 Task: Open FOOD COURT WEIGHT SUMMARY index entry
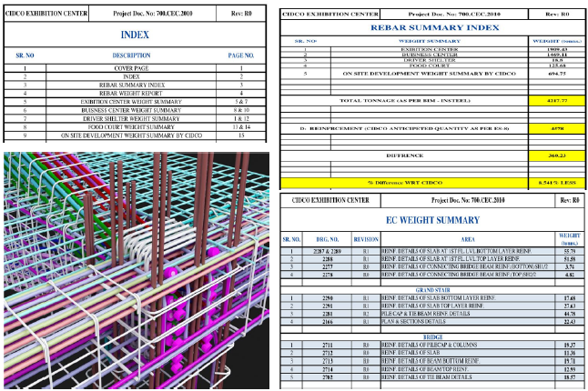tap(135, 126)
